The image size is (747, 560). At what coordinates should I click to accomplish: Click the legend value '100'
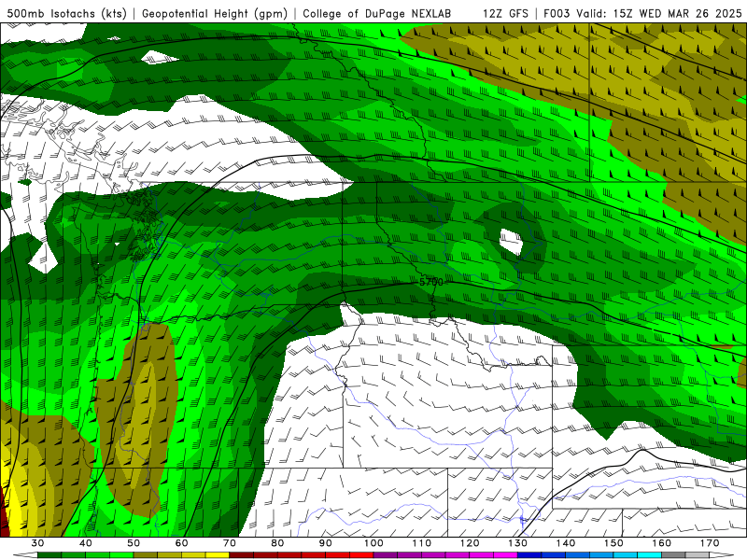point(373,543)
